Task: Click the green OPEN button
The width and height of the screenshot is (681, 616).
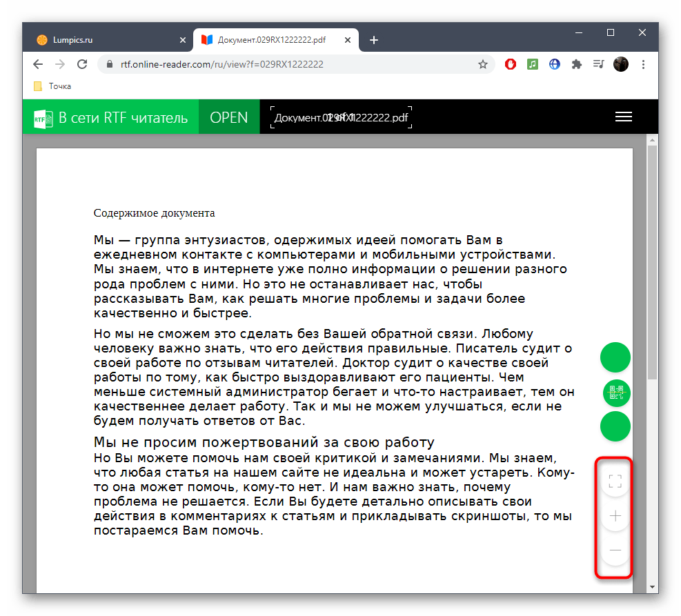Action: [228, 117]
